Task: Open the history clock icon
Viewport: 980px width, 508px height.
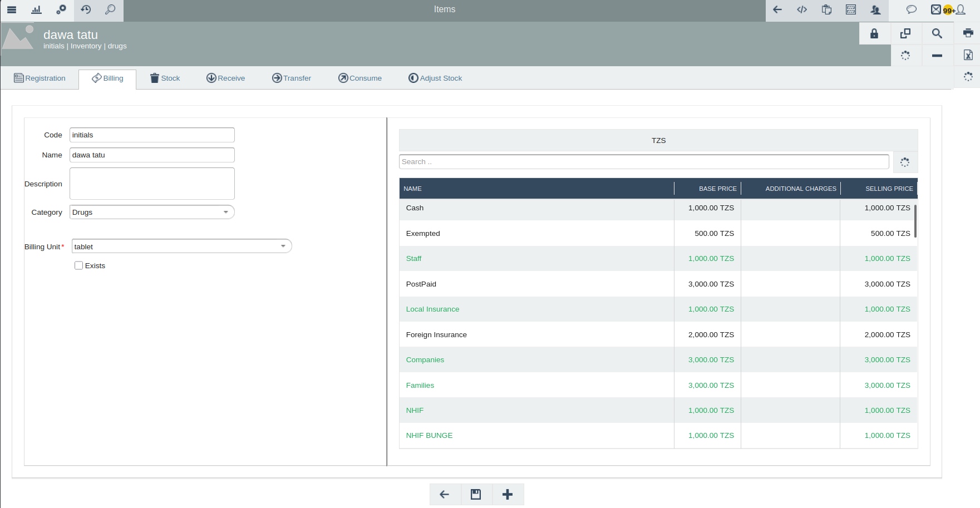Action: coord(86,9)
